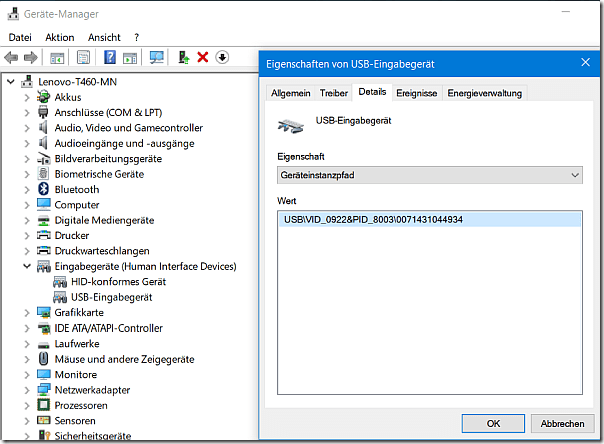Collapse the Lenovo-T460-MN root node
Screen dimensions: 604x444
11,82
